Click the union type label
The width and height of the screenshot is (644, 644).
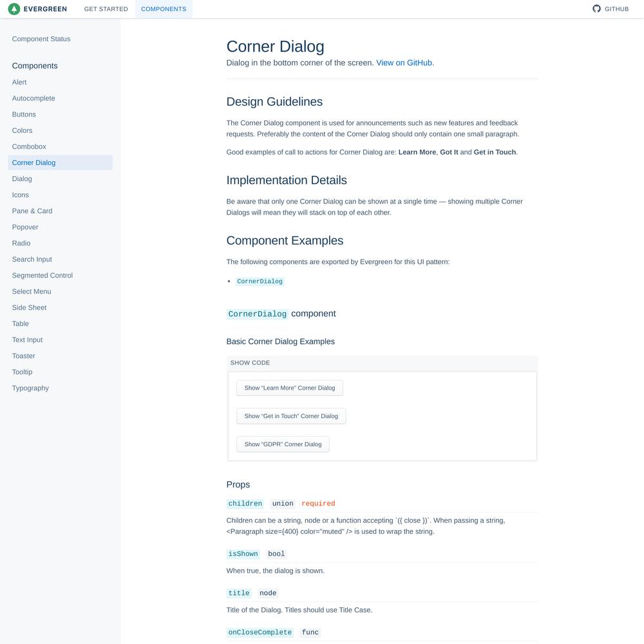[283, 504]
